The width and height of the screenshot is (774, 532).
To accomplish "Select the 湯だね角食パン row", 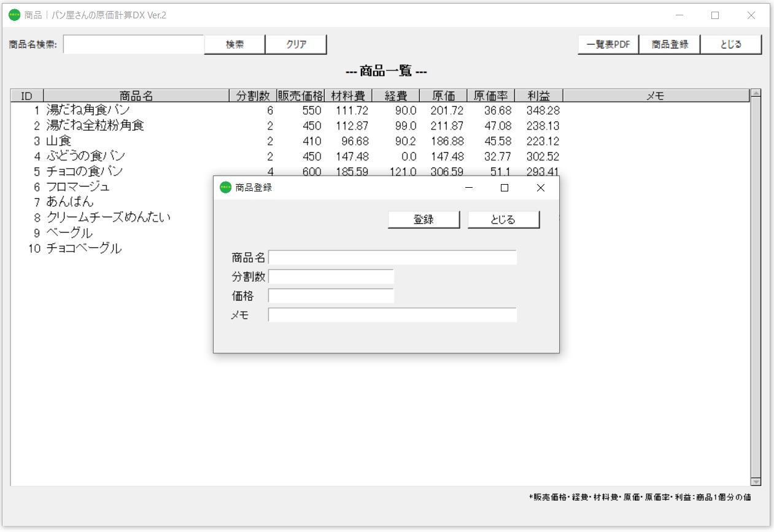I will tap(92, 110).
